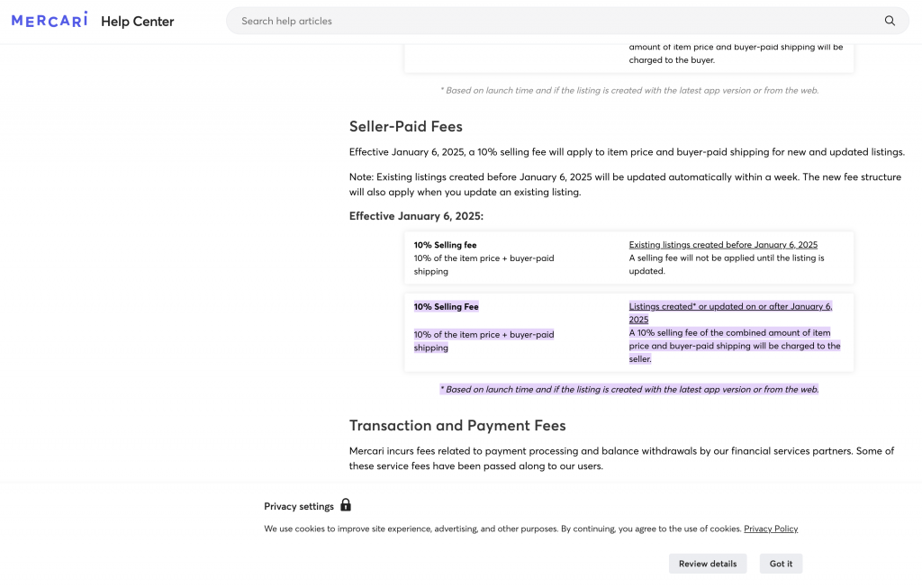The width and height of the screenshot is (922, 588).
Task: Click the Mercari logo
Action: click(x=50, y=20)
